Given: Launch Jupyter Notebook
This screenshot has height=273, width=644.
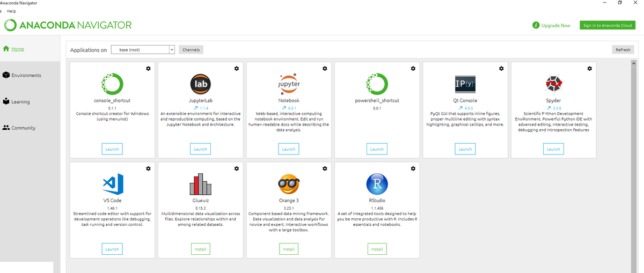Looking at the screenshot, I should click(289, 149).
